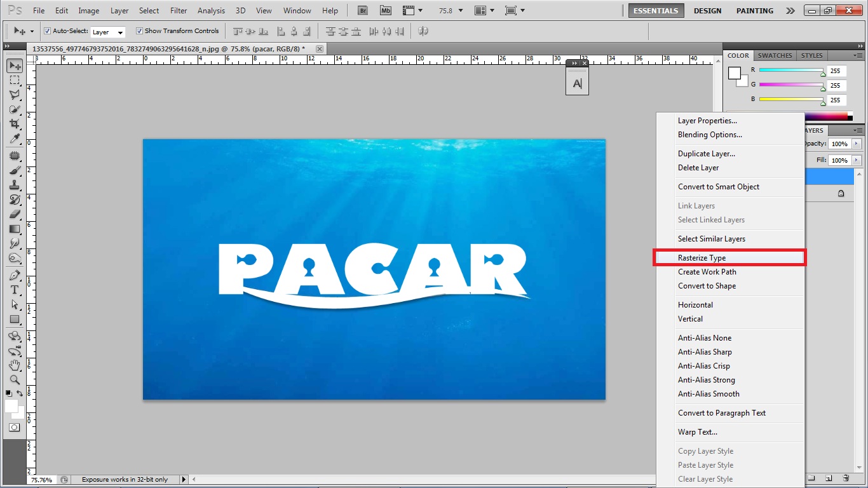This screenshot has height=488, width=868.
Task: Close the document tab with X
Action: (319, 49)
